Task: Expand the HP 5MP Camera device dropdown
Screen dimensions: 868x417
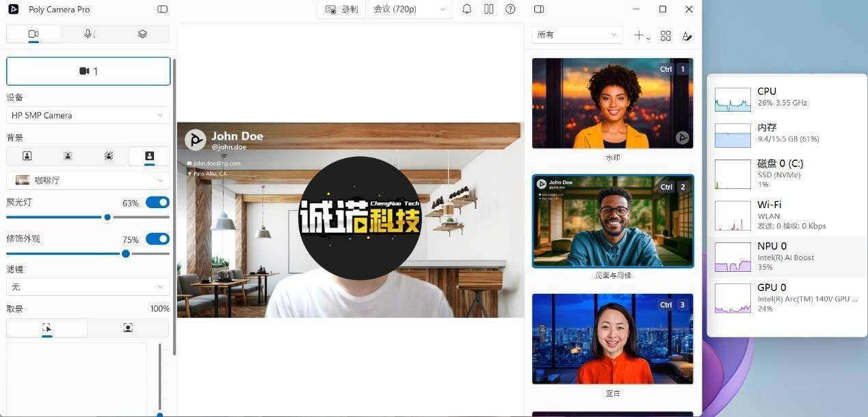Action: (88, 115)
